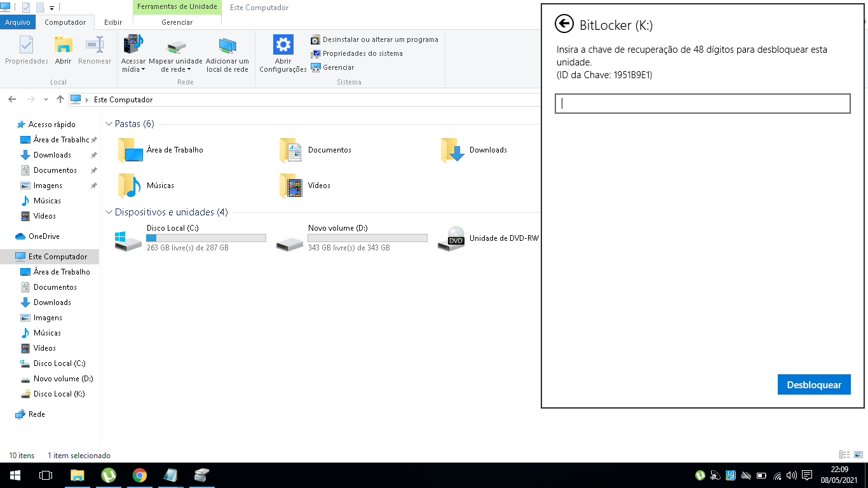The image size is (868, 488).
Task: Open Task View on the taskbar
Action: (x=45, y=475)
